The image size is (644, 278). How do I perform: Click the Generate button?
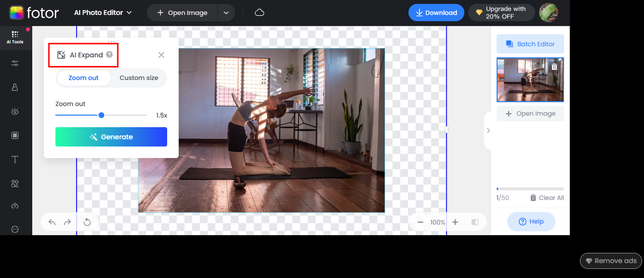[x=111, y=137]
